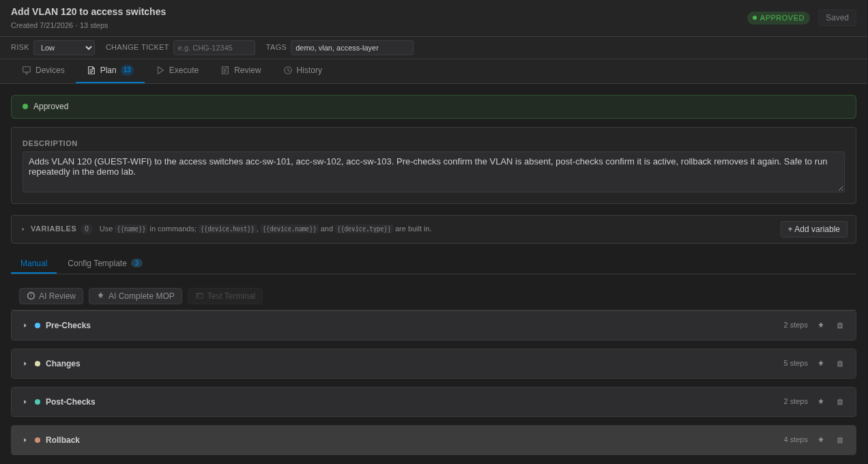
Task: Open the Risk level dropdown
Action: tap(64, 48)
